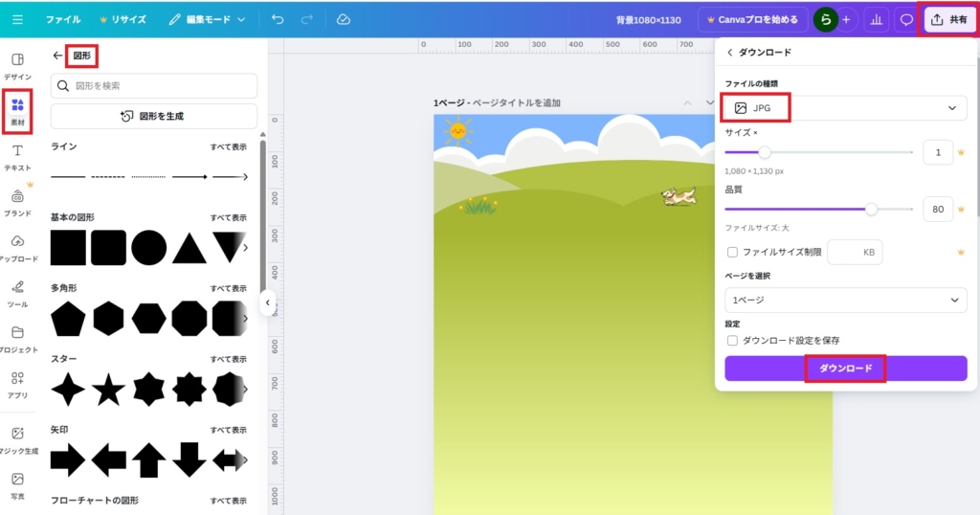Click the undo arrow icon
This screenshot has width=980, height=515.
click(278, 19)
